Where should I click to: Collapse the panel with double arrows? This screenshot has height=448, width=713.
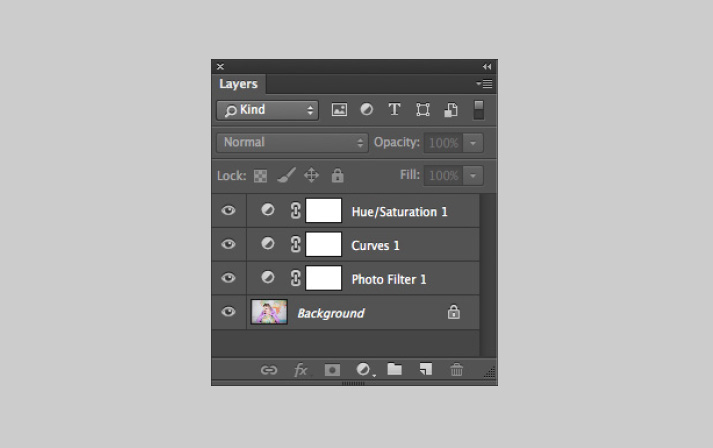(487, 67)
